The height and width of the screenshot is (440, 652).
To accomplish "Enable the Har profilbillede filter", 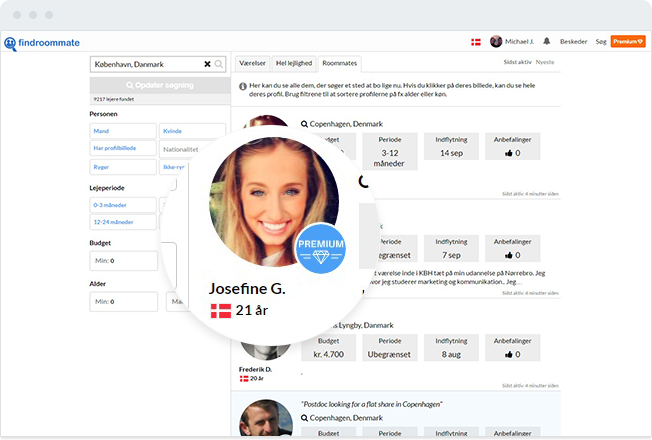I will click(x=122, y=149).
